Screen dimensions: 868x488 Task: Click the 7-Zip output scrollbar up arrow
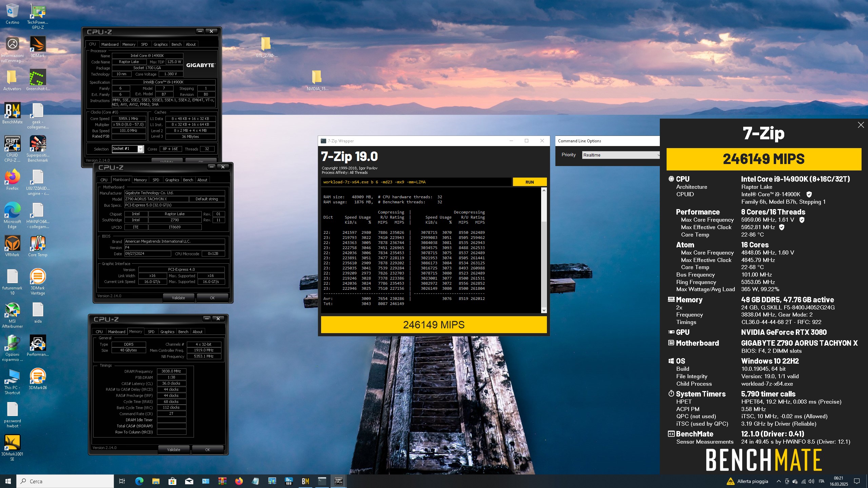tap(544, 190)
